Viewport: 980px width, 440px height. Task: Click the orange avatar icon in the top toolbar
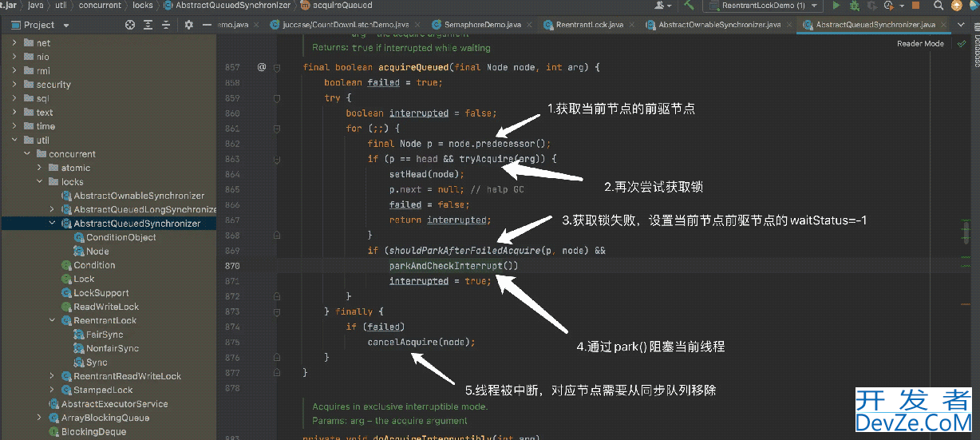[x=957, y=6]
